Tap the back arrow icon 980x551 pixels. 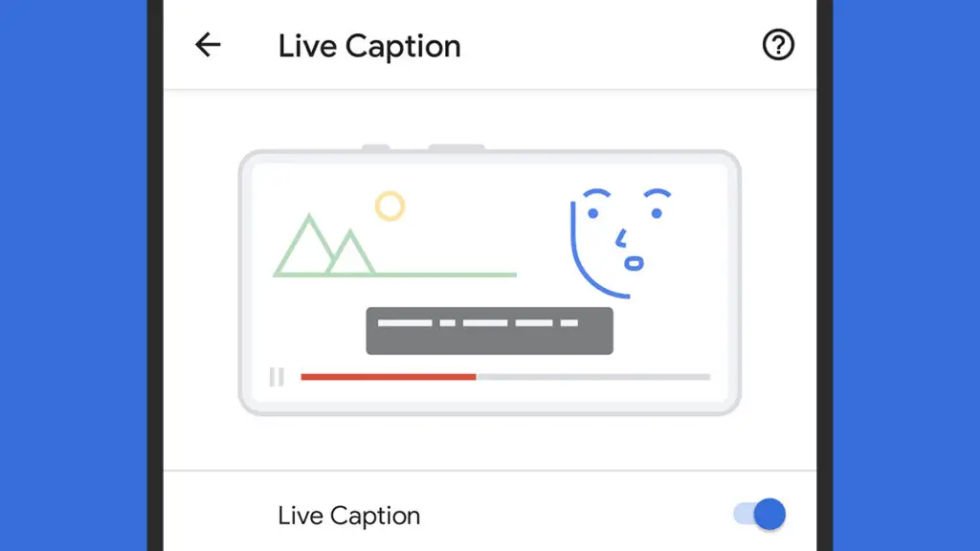208,45
